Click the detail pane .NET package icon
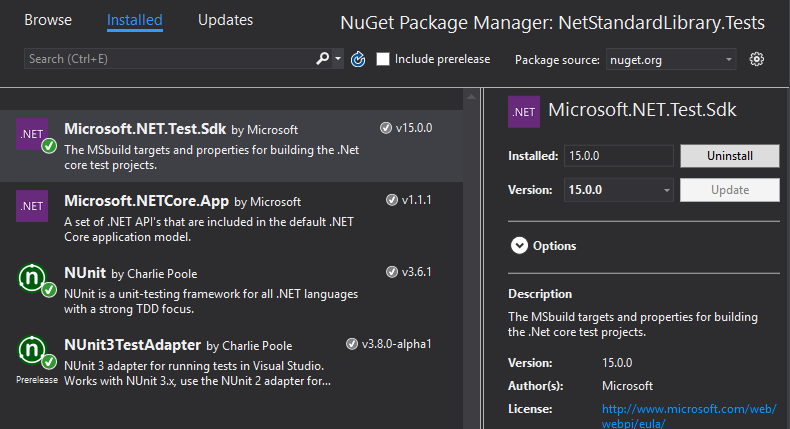The width and height of the screenshot is (790, 429). tap(523, 112)
